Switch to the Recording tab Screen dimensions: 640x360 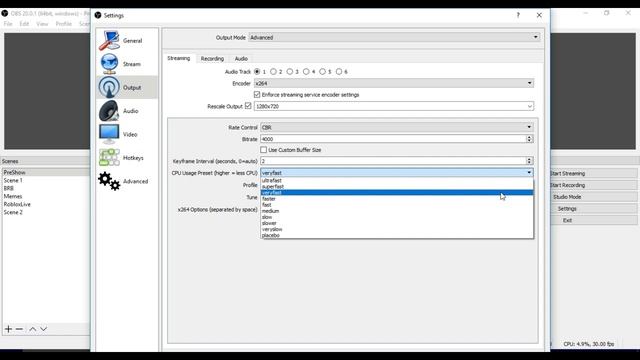pyautogui.click(x=212, y=59)
